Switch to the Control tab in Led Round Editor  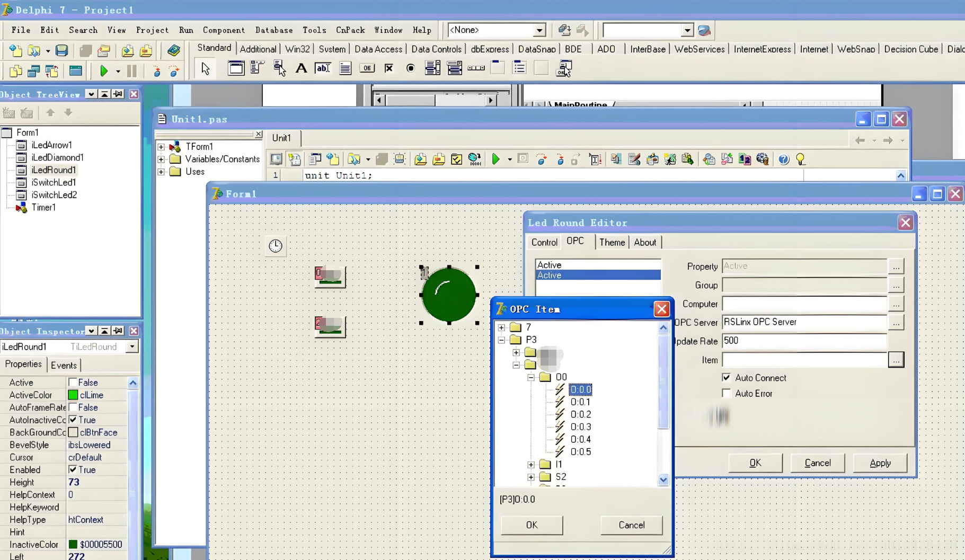(544, 242)
